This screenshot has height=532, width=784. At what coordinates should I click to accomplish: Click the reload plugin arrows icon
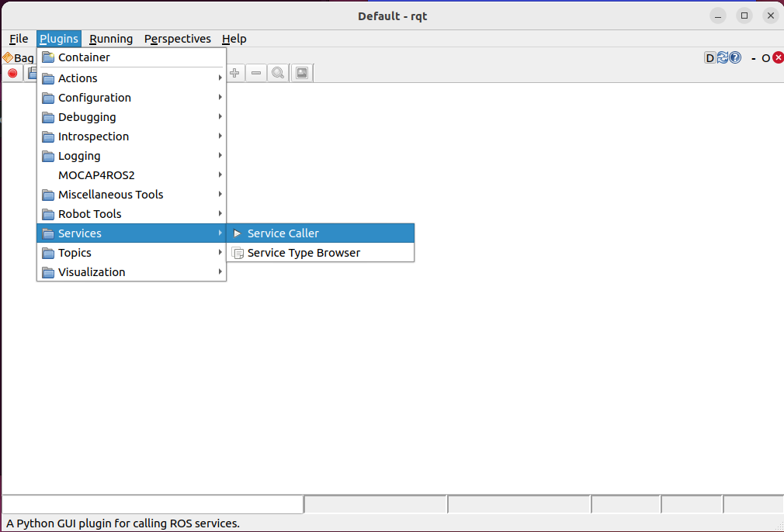[x=723, y=58]
